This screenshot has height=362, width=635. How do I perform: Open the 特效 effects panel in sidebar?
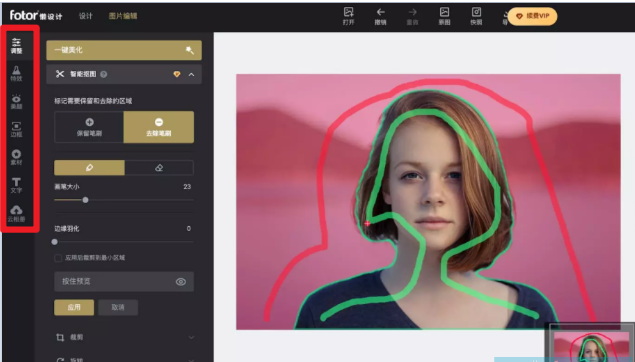point(16,73)
